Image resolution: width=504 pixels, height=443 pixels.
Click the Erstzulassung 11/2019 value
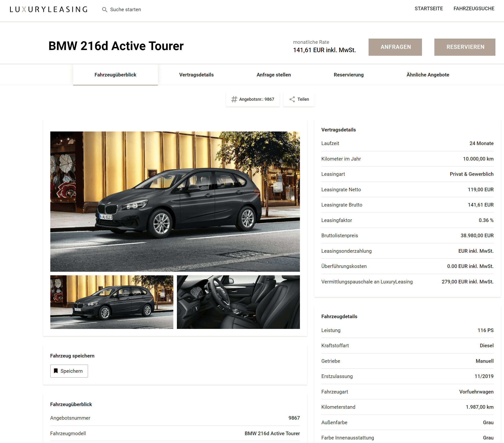(x=484, y=376)
